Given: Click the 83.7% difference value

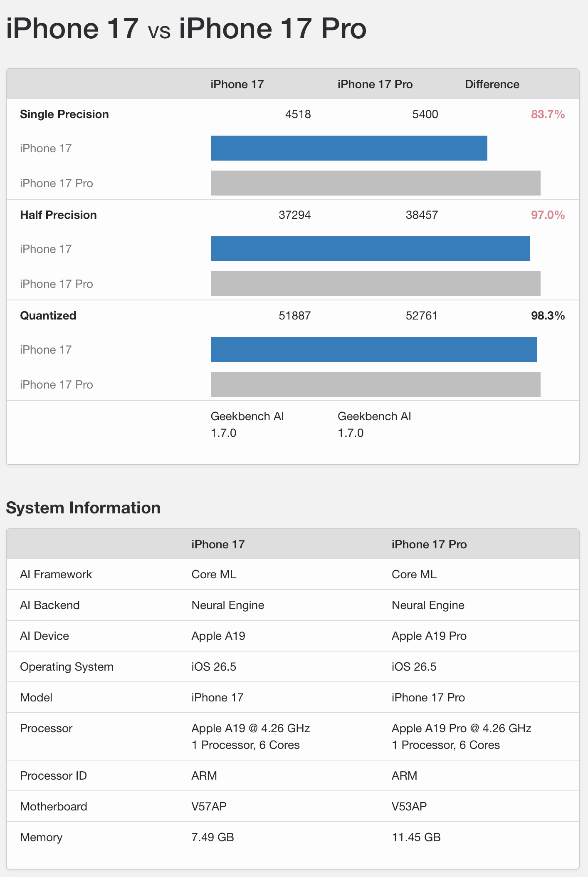Looking at the screenshot, I should pos(548,114).
